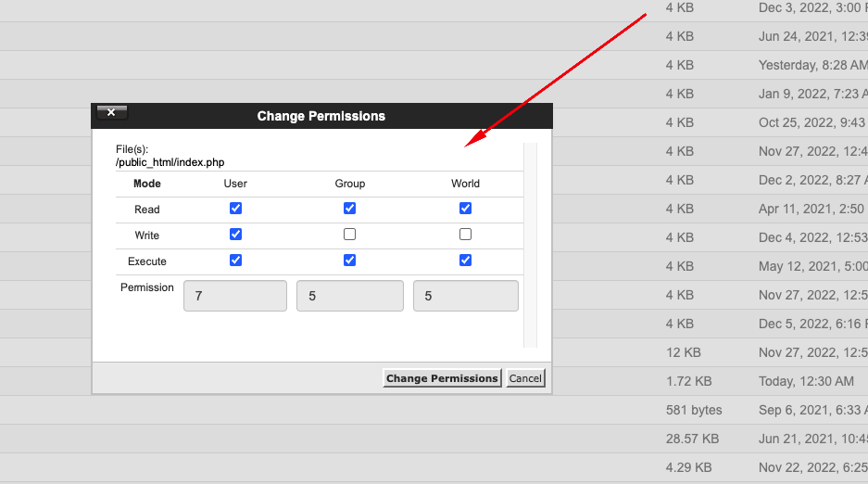The width and height of the screenshot is (868, 484).
Task: Uncheck World Read permission checkbox
Action: click(466, 209)
